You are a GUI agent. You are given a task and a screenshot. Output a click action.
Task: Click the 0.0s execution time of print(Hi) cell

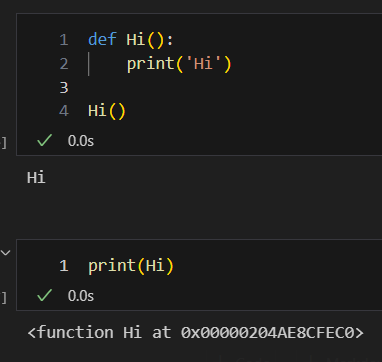click(x=81, y=296)
